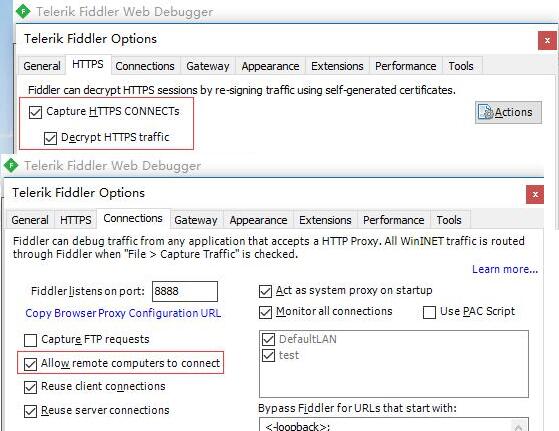Screen dimensions: 559x431
Task: Open the Performance tab in the upper dialog
Action: pyautogui.click(x=406, y=66)
